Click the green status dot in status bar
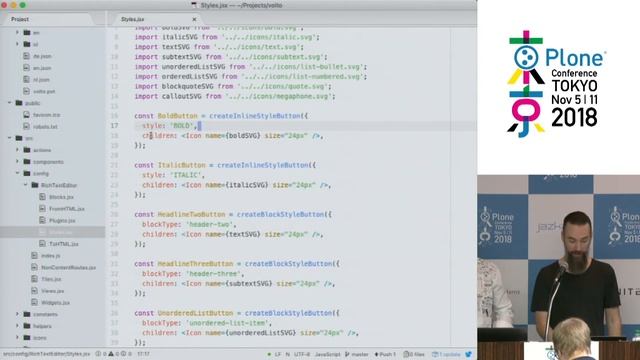This screenshot has width=640, height=360. tap(269, 354)
